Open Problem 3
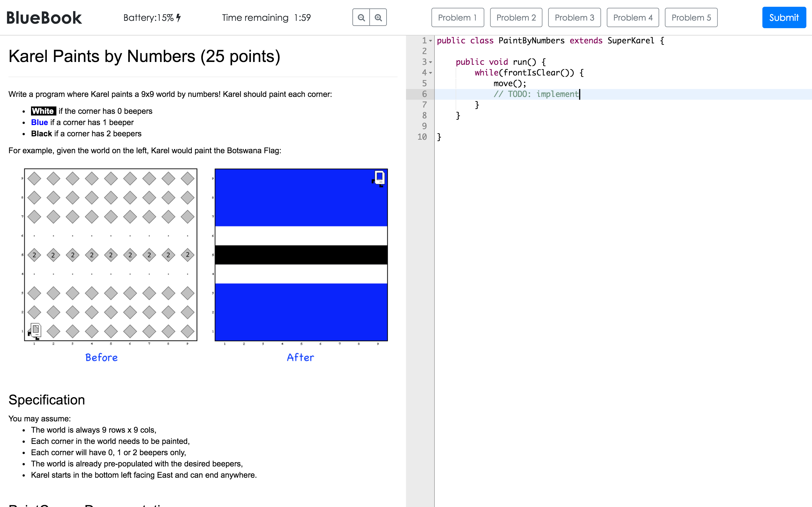The height and width of the screenshot is (507, 812). coord(574,17)
